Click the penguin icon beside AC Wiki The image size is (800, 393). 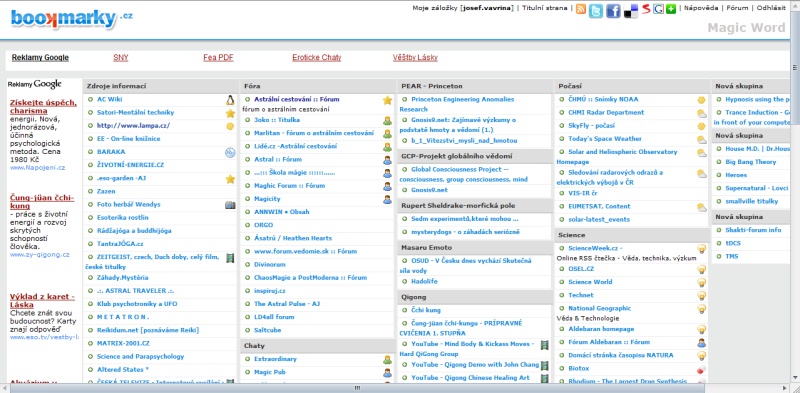230,100
